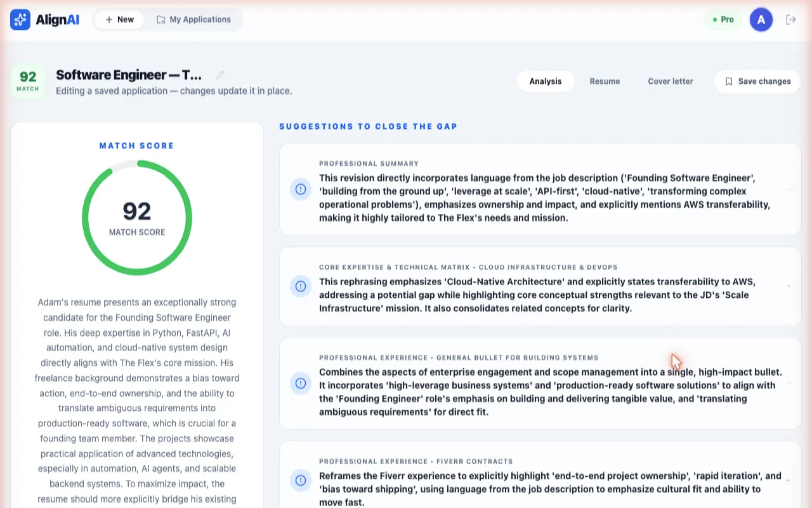
Task: Expand the Cloud Infrastructure & DevOps suggestion chevron
Action: click(x=789, y=286)
